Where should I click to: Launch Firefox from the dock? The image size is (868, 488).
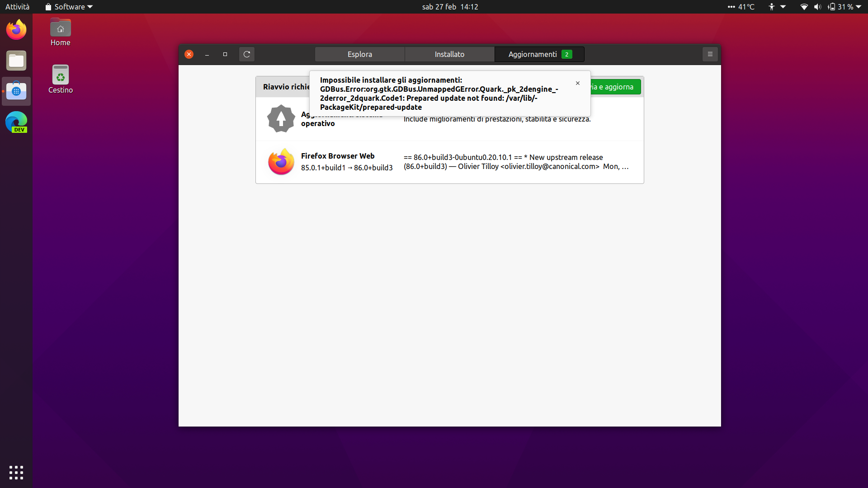pos(16,30)
